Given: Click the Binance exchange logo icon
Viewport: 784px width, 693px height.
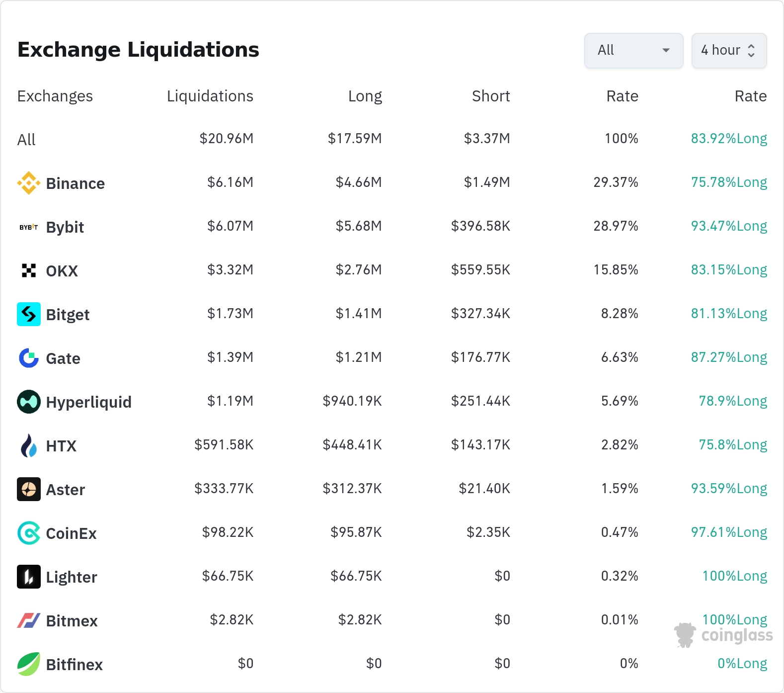Looking at the screenshot, I should coord(29,183).
